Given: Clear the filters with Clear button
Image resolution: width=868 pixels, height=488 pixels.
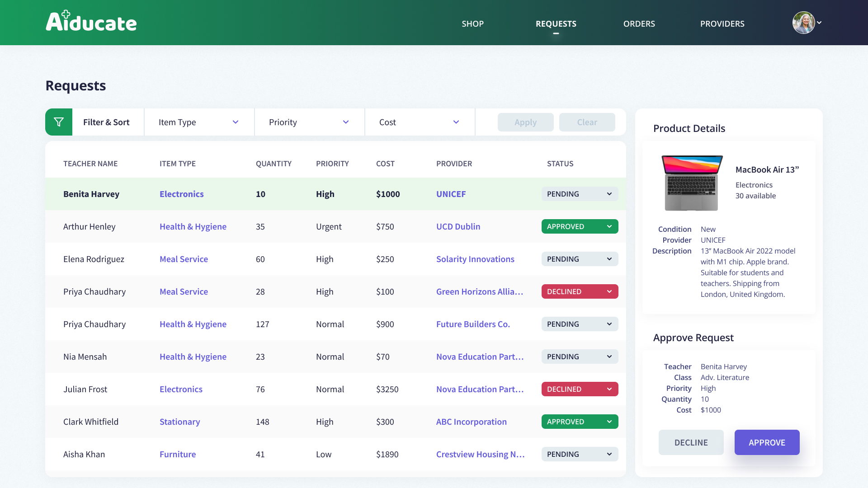Looking at the screenshot, I should pos(587,122).
